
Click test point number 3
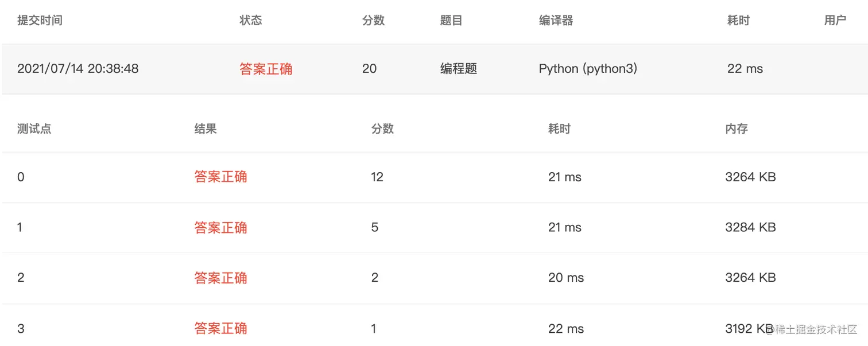21,329
